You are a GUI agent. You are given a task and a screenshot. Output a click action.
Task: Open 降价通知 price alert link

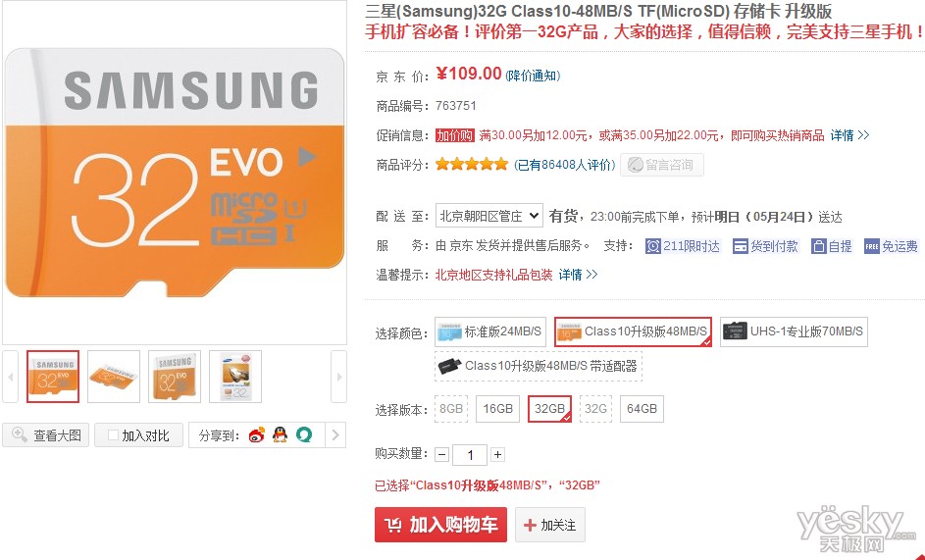point(533,76)
